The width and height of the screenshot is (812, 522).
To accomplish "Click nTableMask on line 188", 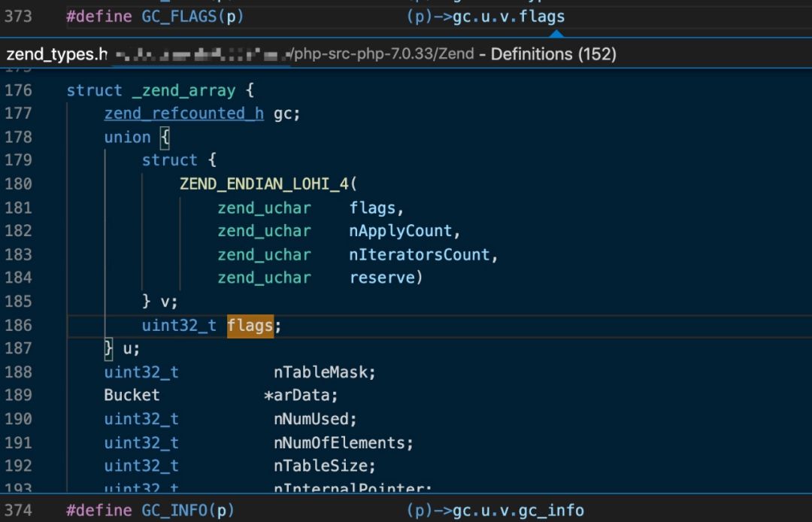I will [x=320, y=372].
